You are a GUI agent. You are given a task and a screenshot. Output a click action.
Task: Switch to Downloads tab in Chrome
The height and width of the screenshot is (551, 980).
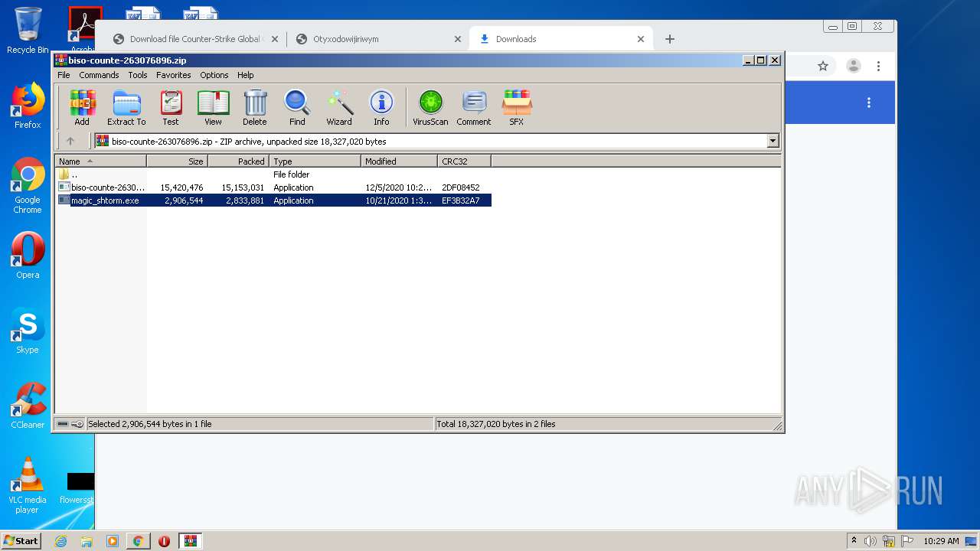point(561,39)
